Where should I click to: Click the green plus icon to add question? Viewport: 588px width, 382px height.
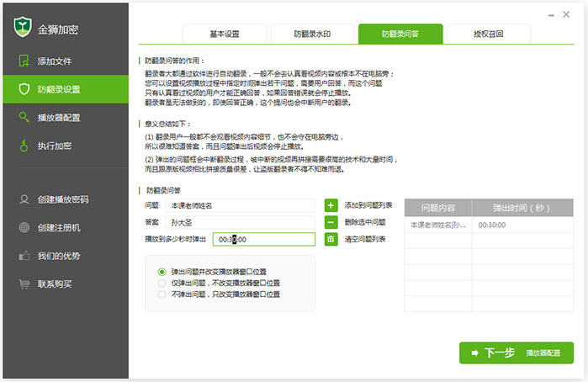[331, 205]
